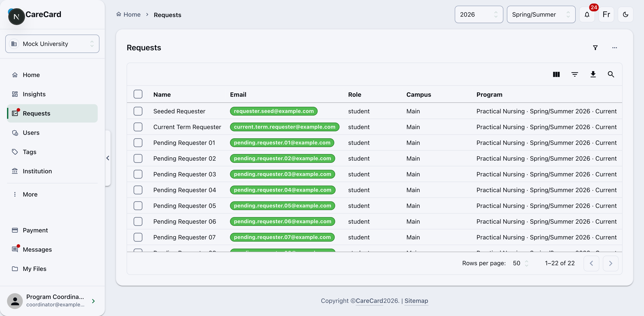The width and height of the screenshot is (644, 316).
Task: Click the Home breadcrumb house icon
Action: point(119,14)
